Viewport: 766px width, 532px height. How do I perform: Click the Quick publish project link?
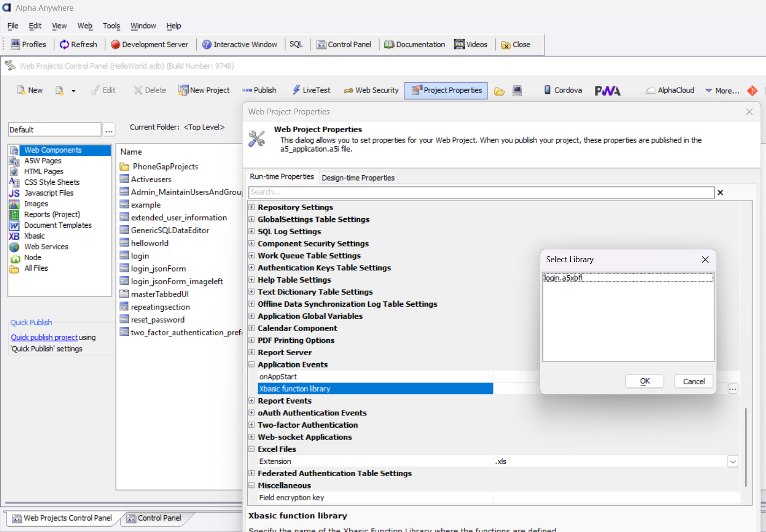click(45, 337)
